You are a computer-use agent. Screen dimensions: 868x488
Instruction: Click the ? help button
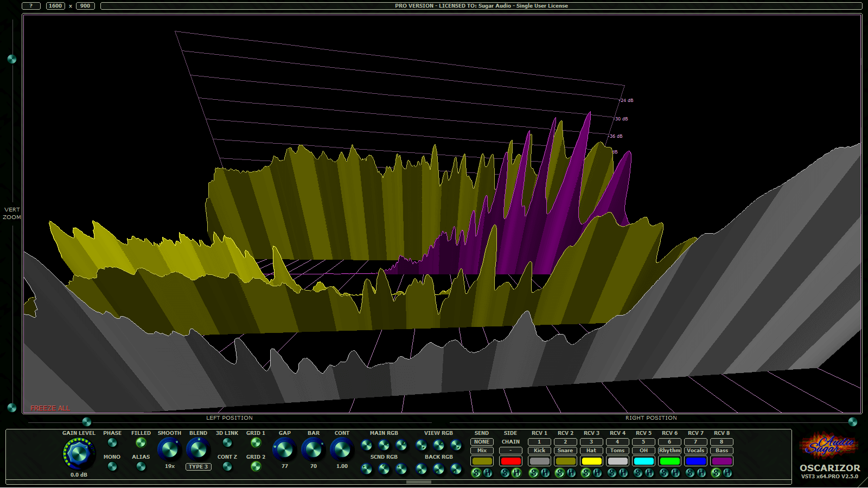click(31, 5)
